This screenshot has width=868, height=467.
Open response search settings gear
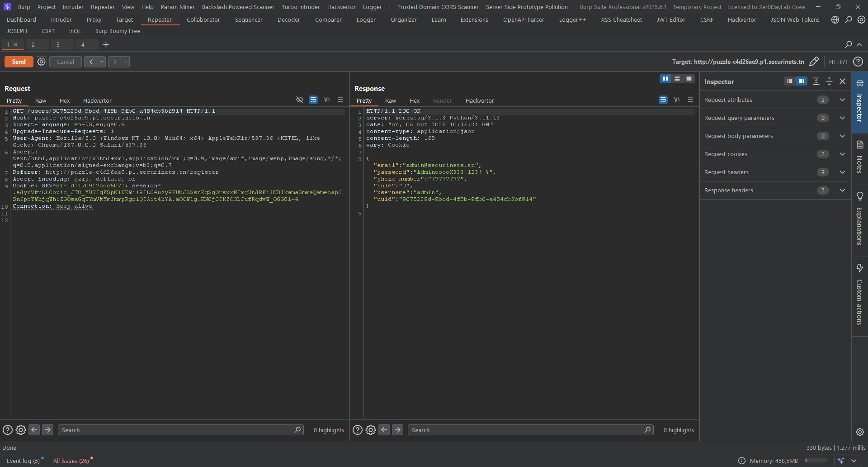(x=371, y=430)
